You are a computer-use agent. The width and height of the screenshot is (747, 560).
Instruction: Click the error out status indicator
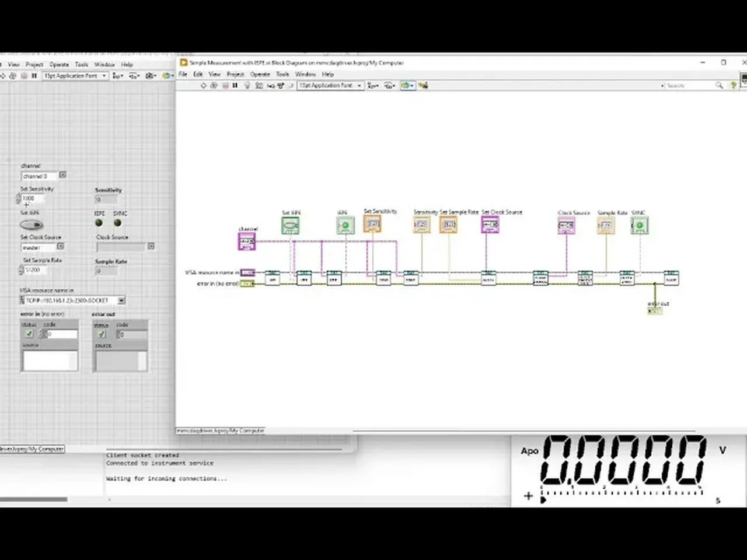click(x=102, y=334)
